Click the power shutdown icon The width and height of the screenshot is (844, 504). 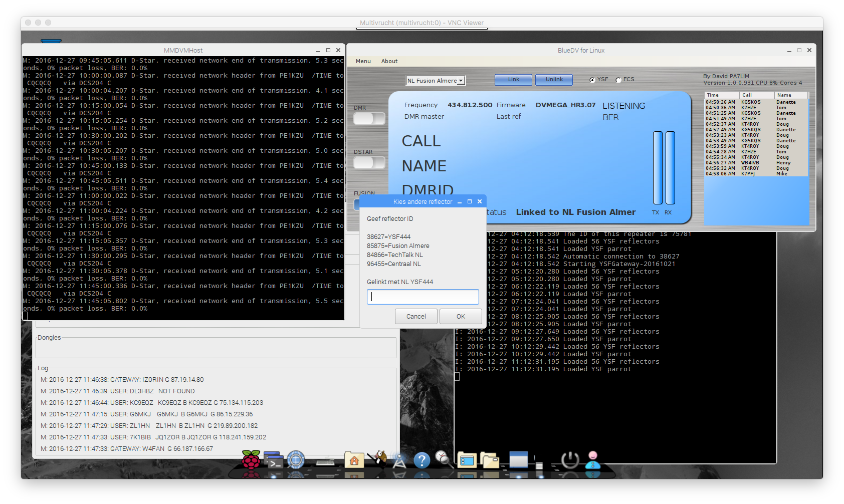(x=570, y=460)
